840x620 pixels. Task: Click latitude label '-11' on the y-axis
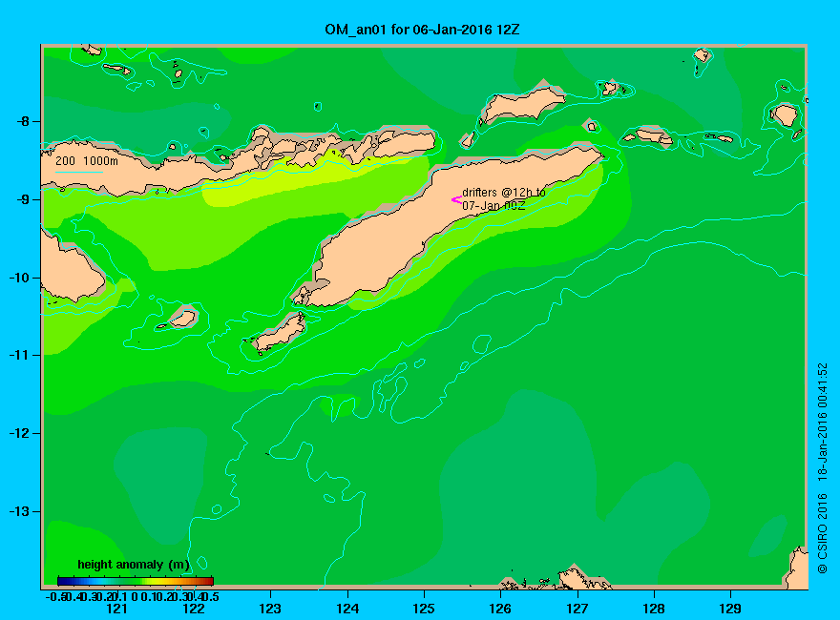tap(20, 355)
